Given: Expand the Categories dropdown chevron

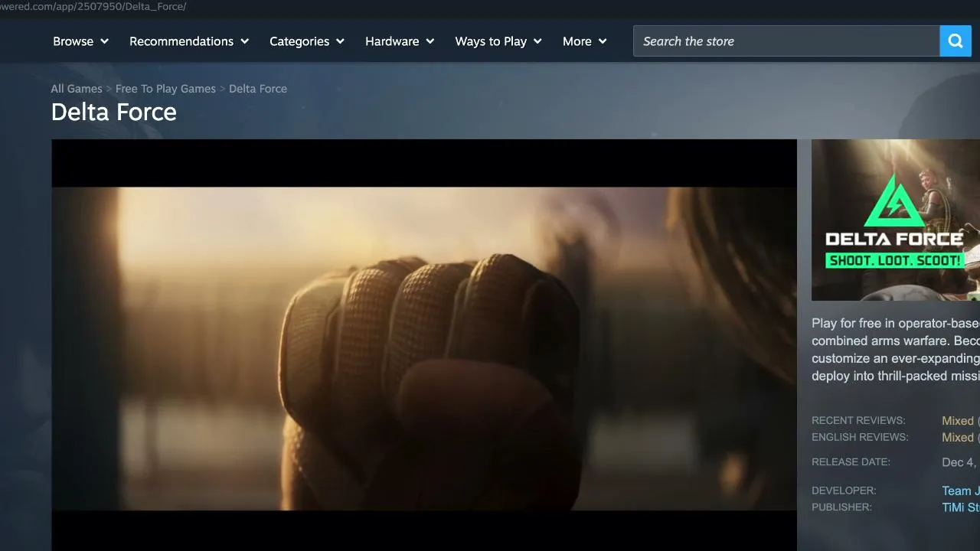Looking at the screenshot, I should (x=340, y=41).
